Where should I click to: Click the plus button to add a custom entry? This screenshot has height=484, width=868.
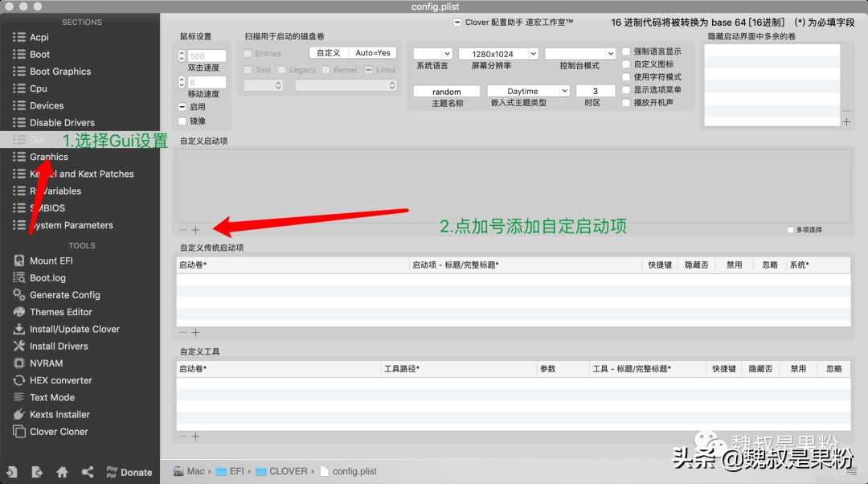point(195,229)
